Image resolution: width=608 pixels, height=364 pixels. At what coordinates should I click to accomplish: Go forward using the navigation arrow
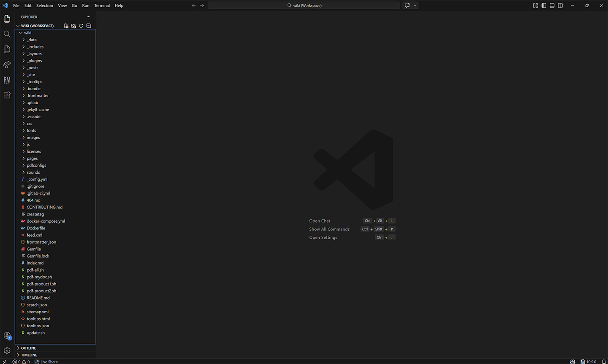pyautogui.click(x=202, y=5)
